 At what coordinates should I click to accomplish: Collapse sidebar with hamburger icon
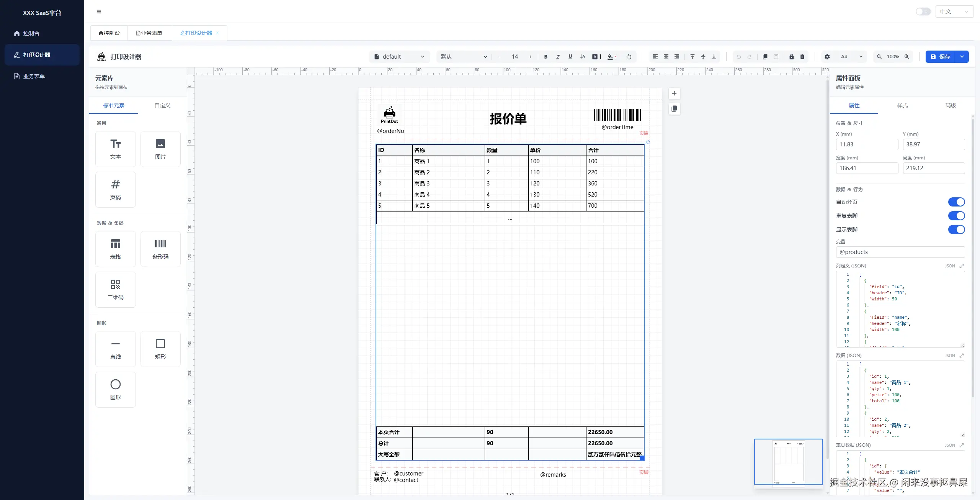click(99, 11)
